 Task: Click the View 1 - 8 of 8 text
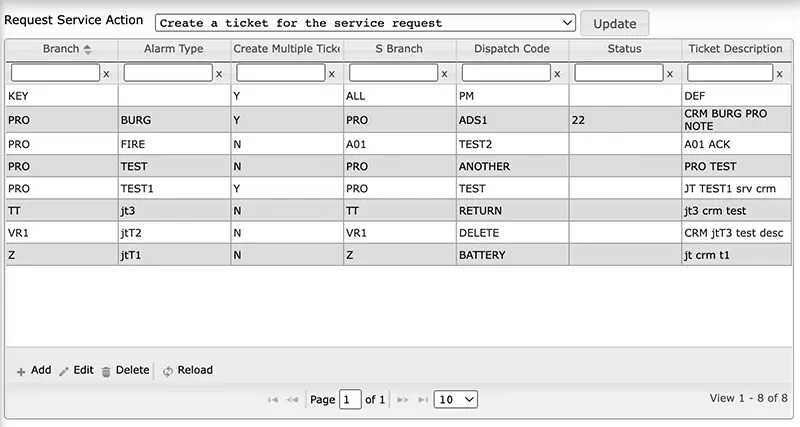tap(748, 398)
